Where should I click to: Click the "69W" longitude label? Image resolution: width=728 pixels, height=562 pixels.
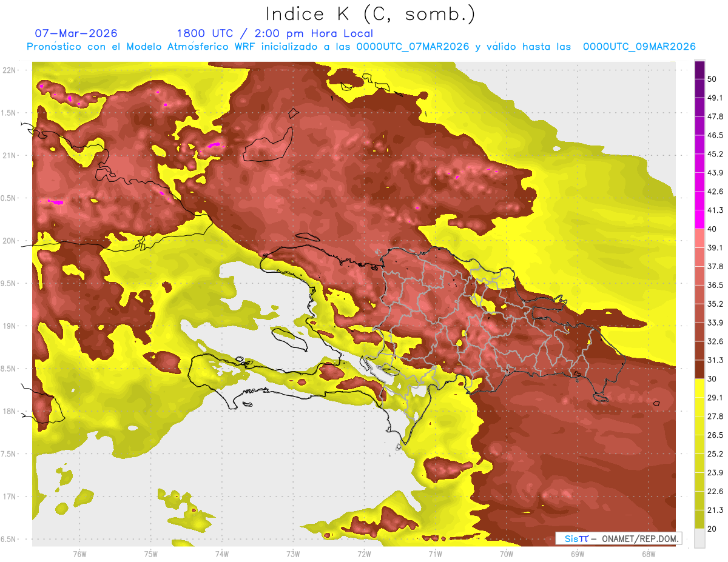(x=578, y=554)
